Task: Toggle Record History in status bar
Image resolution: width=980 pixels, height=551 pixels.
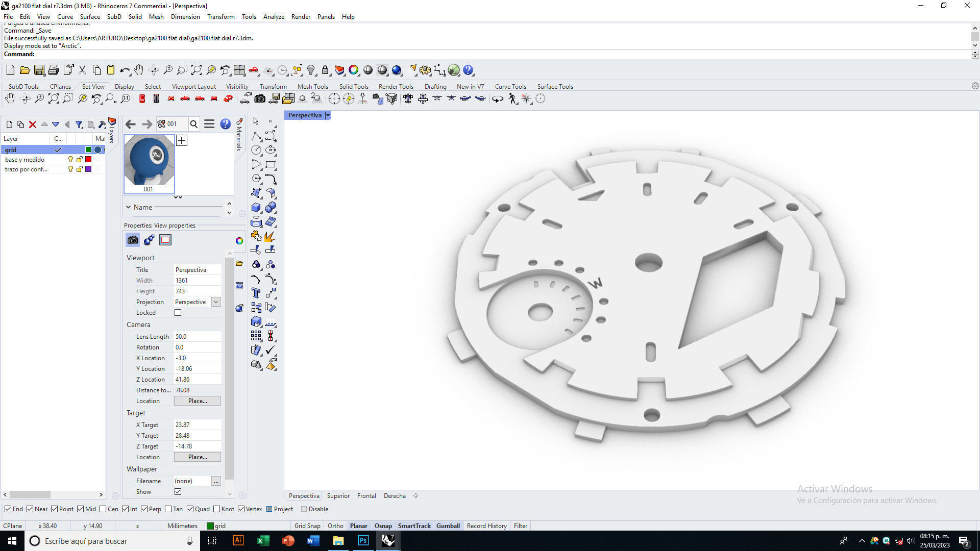Action: (x=486, y=525)
